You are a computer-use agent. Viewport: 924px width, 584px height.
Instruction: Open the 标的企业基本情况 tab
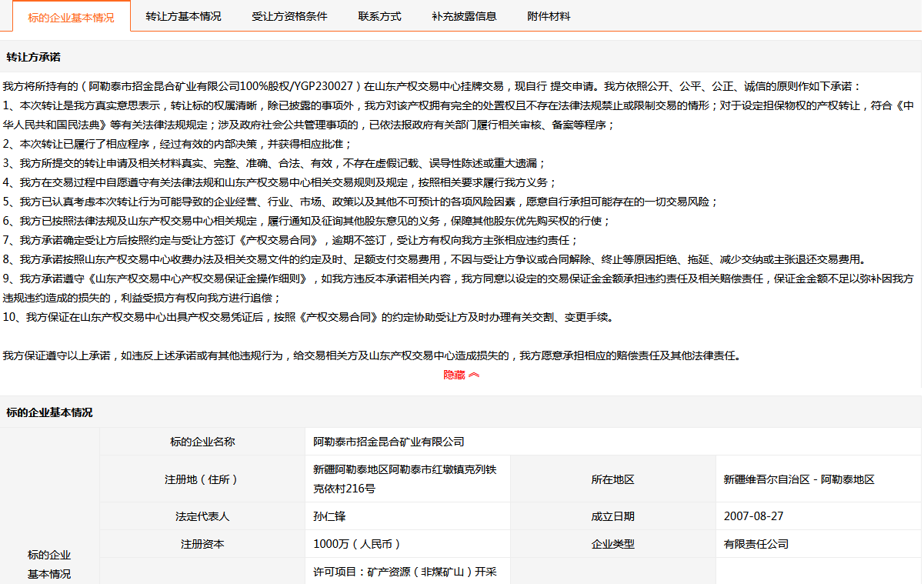[x=71, y=17]
